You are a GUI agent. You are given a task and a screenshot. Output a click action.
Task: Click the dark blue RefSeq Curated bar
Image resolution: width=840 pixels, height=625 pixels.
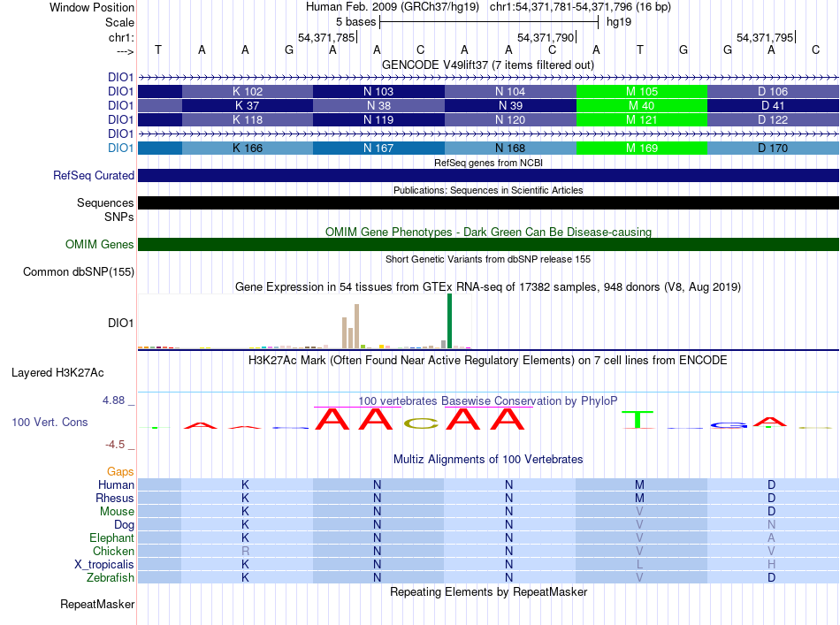488,176
